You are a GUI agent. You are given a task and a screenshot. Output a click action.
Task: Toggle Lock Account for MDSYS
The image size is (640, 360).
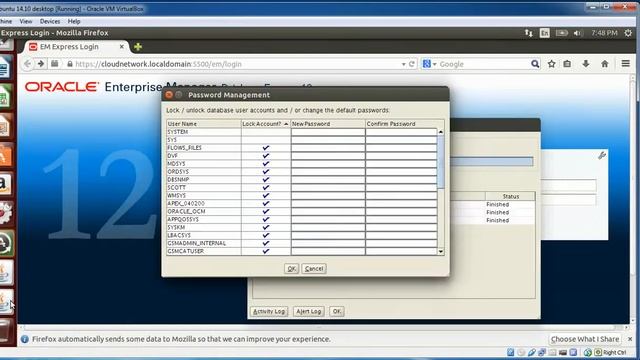(x=266, y=164)
